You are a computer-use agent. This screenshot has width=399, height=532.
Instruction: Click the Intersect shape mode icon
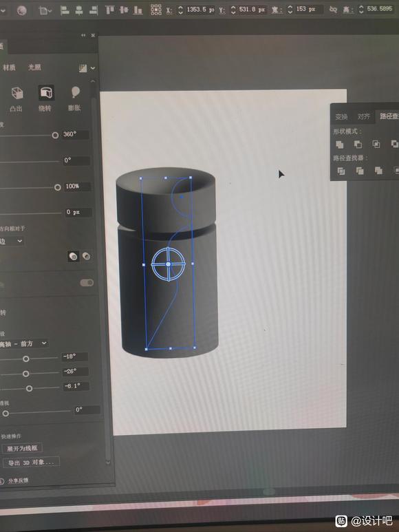pyautogui.click(x=376, y=145)
